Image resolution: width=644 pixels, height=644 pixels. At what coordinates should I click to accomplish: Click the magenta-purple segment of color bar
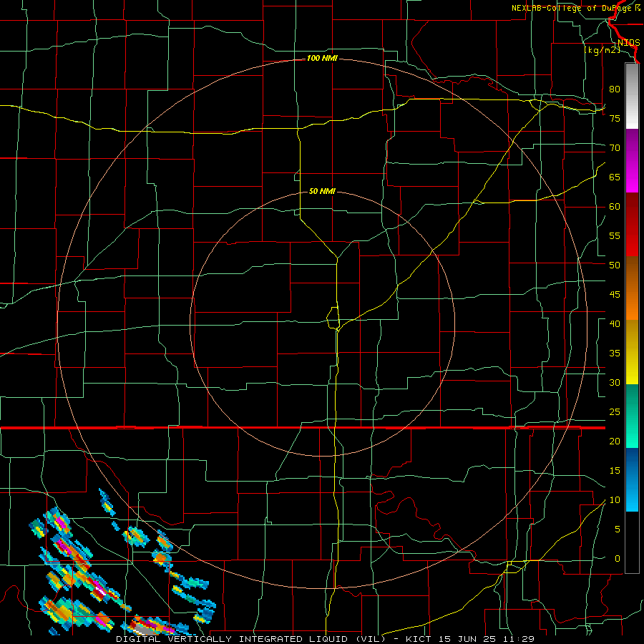pyautogui.click(x=632, y=160)
